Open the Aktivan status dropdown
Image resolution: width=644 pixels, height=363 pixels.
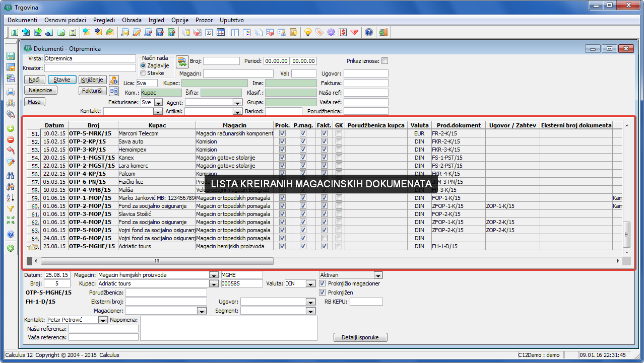378,275
